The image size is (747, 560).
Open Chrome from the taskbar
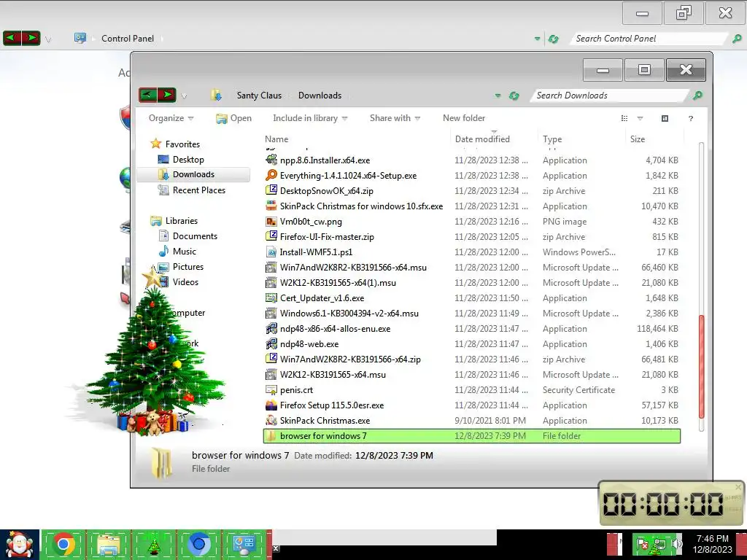coord(63,544)
